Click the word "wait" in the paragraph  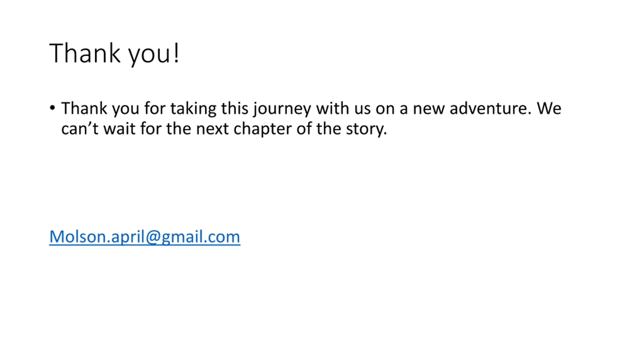click(119, 129)
